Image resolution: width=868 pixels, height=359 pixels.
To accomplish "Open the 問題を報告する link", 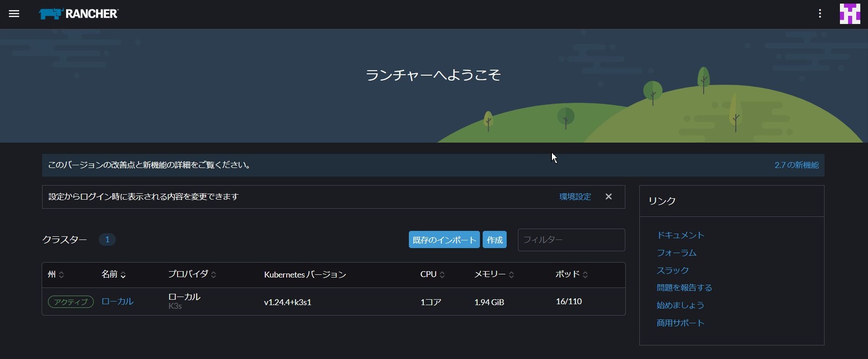I will tap(684, 287).
